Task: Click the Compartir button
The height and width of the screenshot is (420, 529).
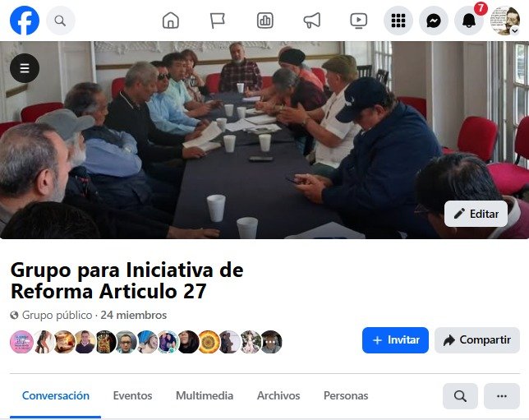Action: tap(477, 340)
